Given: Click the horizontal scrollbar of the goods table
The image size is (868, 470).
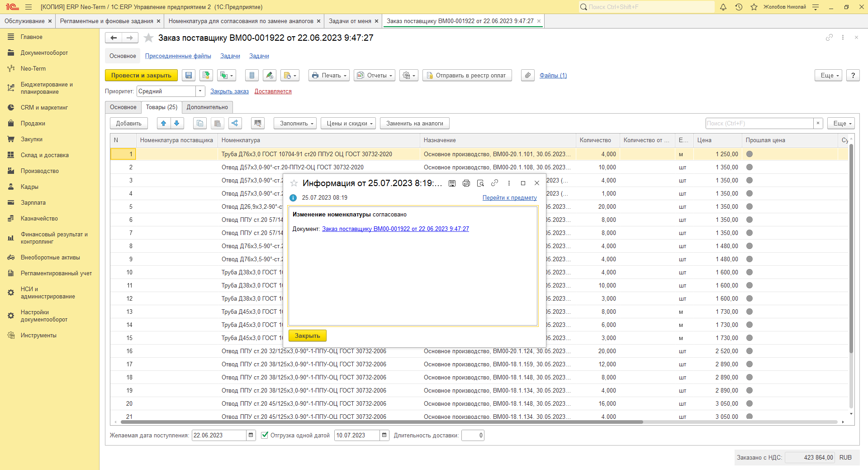Looking at the screenshot, I should pyautogui.click(x=381, y=422).
